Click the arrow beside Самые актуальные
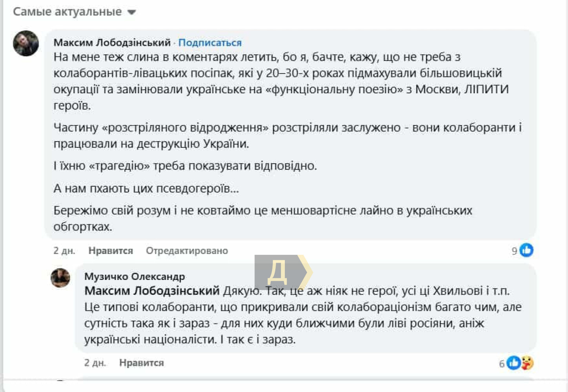Image resolution: width=568 pixels, height=392 pixels. click(x=132, y=12)
